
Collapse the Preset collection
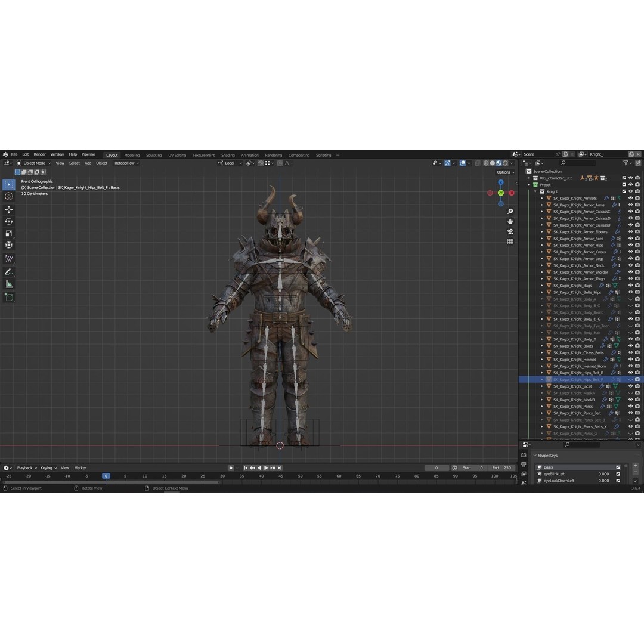(x=528, y=185)
